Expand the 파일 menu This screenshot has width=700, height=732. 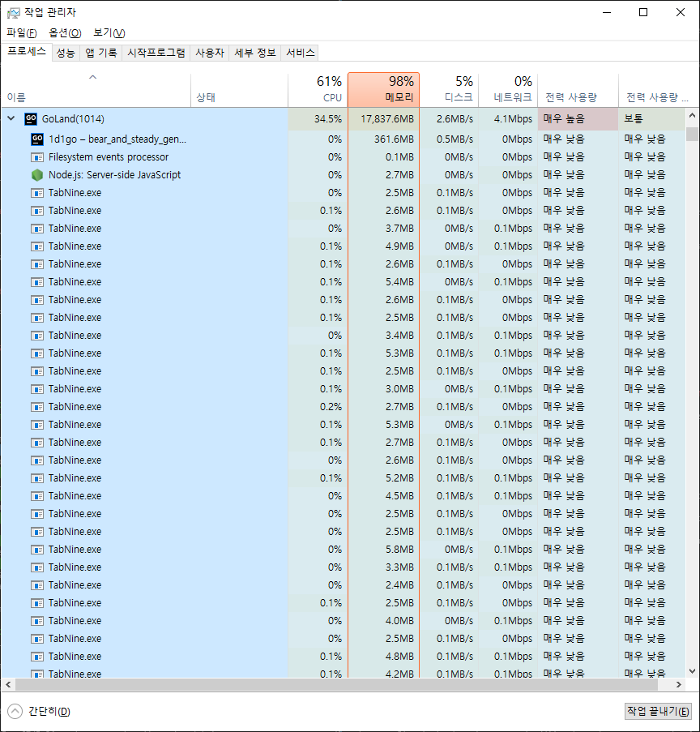coord(21,33)
